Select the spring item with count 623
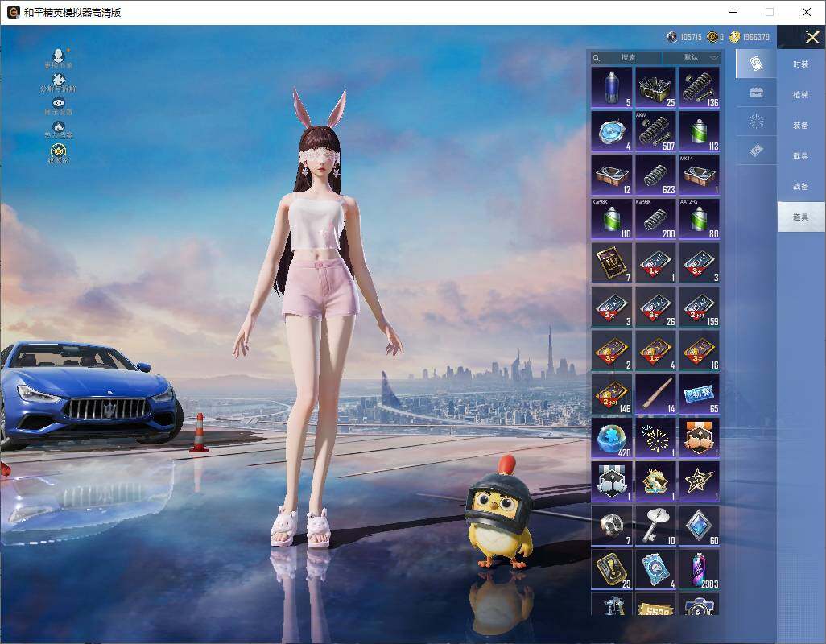 pyautogui.click(x=655, y=175)
